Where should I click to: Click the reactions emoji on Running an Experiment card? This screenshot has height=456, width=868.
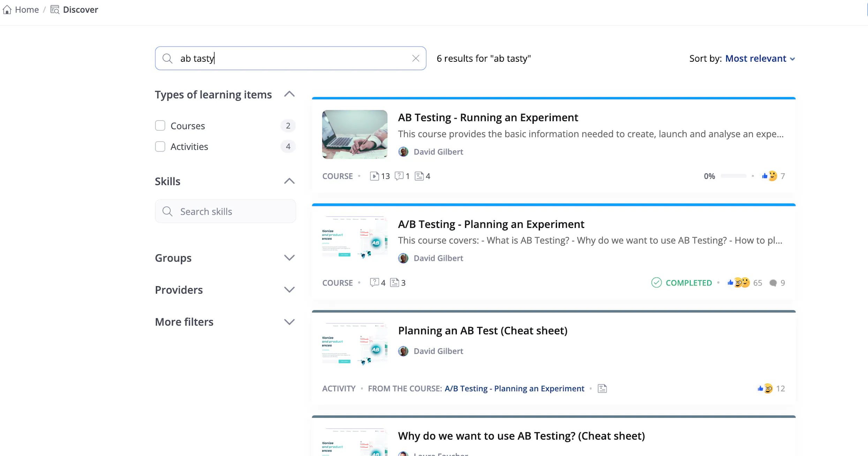pos(770,176)
